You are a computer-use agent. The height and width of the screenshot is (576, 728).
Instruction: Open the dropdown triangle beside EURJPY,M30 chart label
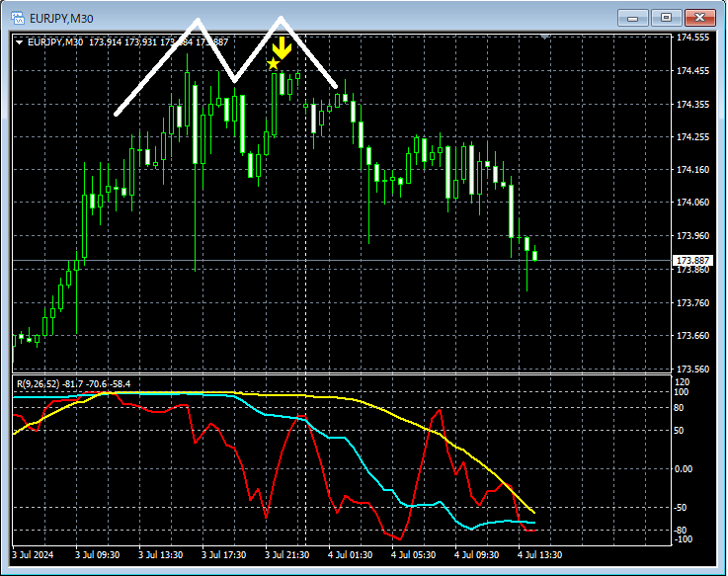[20, 42]
